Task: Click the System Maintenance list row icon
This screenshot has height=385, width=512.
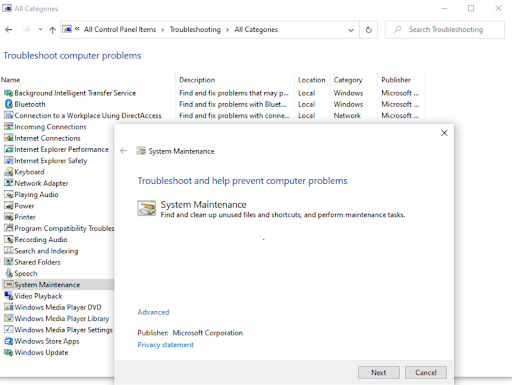Action: (x=8, y=285)
